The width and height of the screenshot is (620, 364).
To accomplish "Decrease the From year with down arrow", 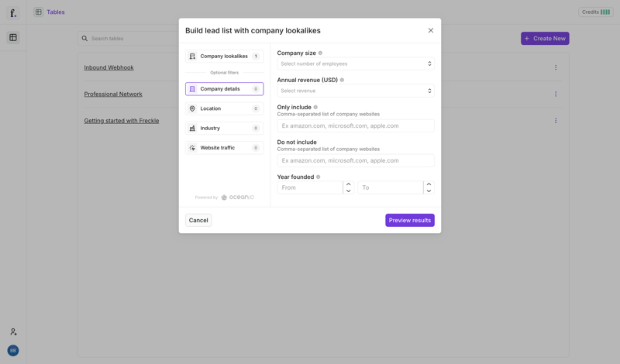I will coord(348,191).
